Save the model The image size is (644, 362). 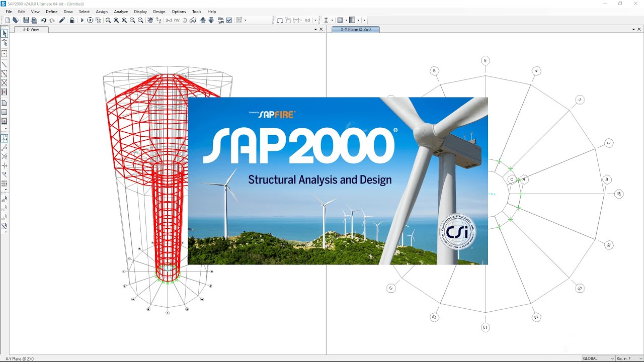25,20
